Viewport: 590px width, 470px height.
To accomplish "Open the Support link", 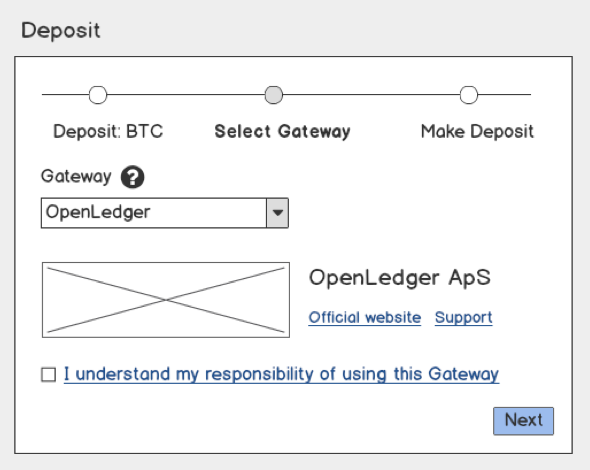I will 464,318.
